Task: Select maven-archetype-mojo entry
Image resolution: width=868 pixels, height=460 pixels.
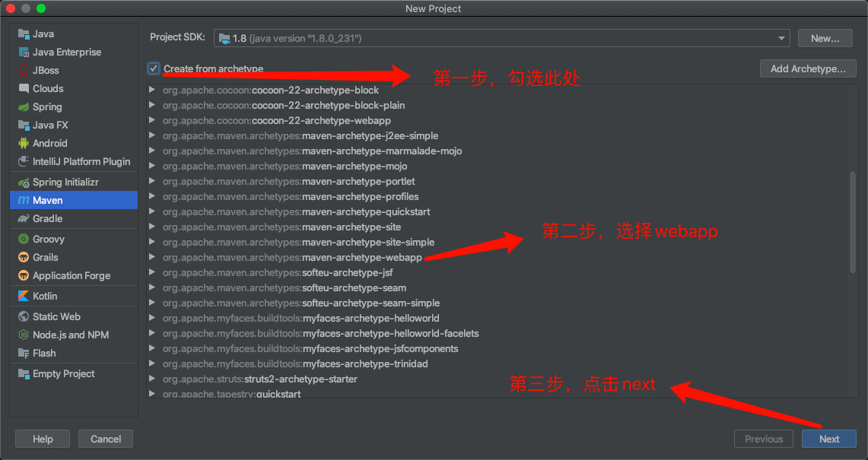Action: (285, 166)
